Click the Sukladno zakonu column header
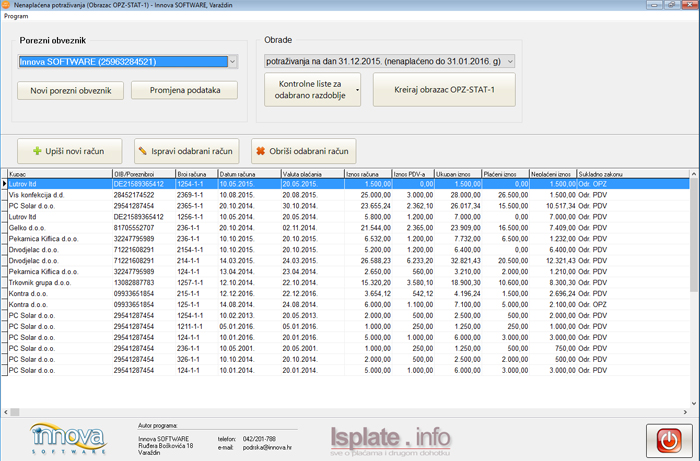Image resolution: width=700 pixels, height=461 pixels. pyautogui.click(x=633, y=174)
